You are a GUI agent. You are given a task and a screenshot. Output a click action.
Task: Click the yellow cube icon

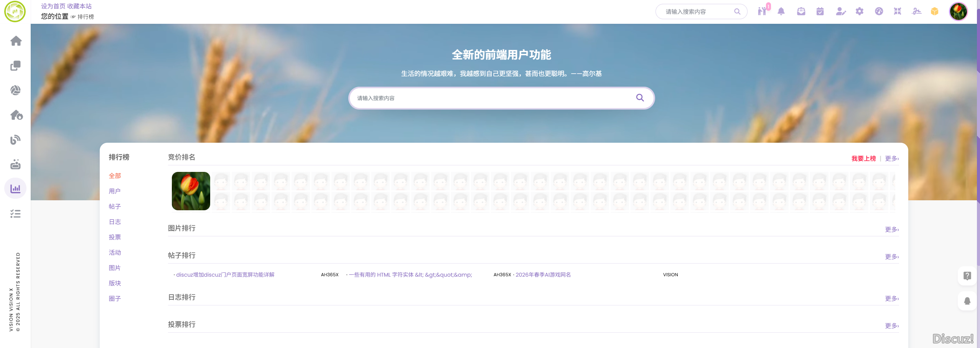[935, 12]
